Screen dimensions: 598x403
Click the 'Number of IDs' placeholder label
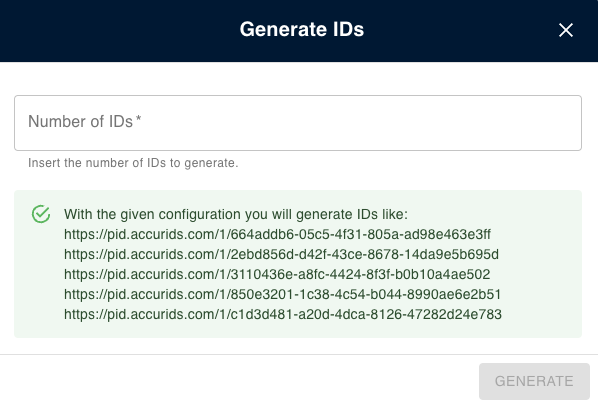click(x=80, y=122)
